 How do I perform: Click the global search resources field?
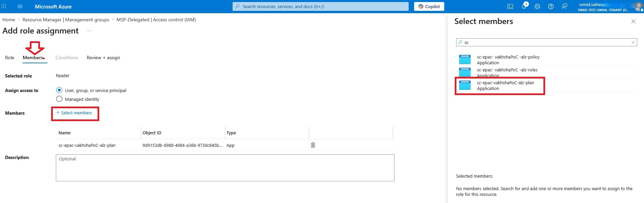pos(321,6)
